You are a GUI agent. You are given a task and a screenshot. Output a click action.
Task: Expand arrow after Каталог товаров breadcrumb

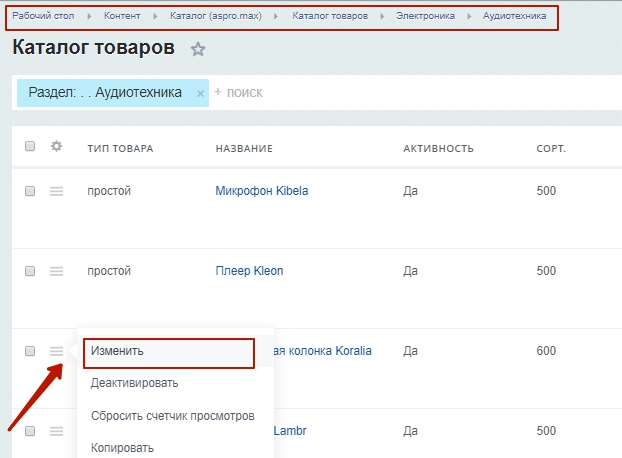pyautogui.click(x=382, y=16)
